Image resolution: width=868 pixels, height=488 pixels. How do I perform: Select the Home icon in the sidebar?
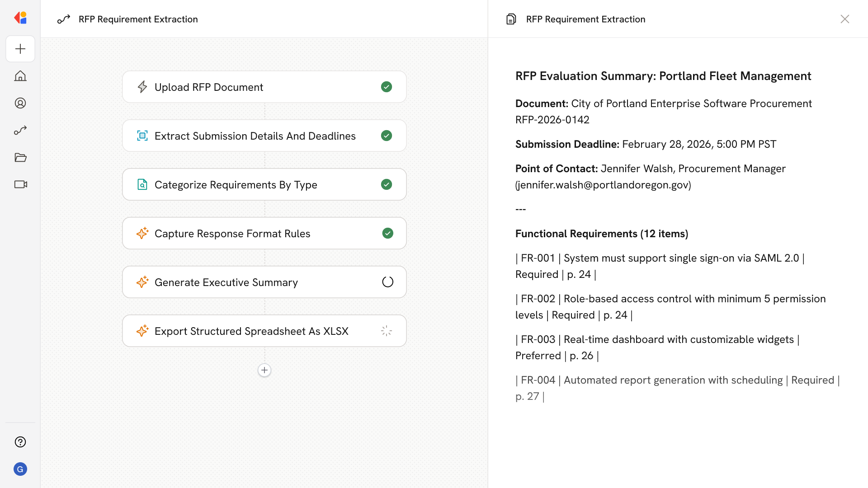20,76
